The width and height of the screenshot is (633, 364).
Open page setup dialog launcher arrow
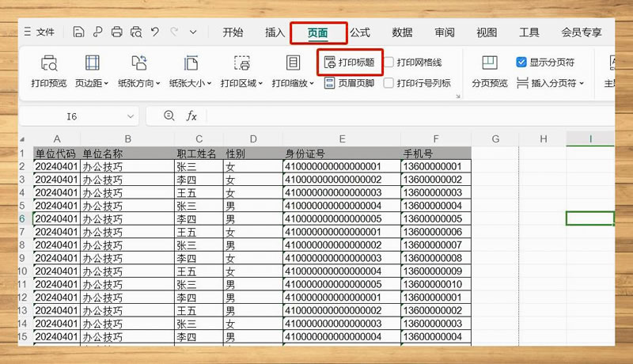pyautogui.click(x=458, y=97)
